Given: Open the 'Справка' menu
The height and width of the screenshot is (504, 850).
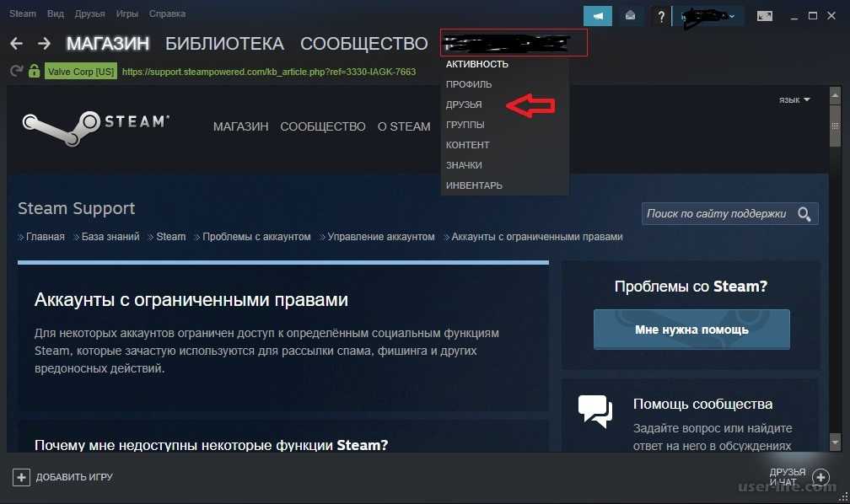Looking at the screenshot, I should 167,13.
